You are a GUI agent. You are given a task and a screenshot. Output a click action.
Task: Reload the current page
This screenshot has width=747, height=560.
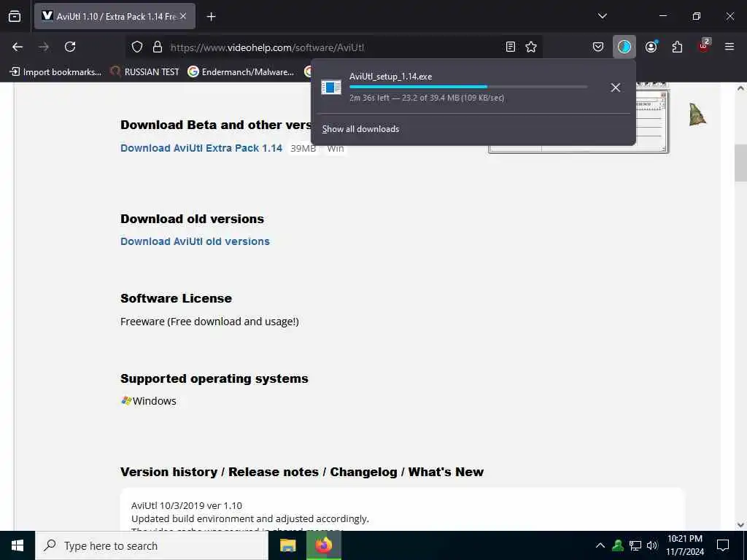[70, 47]
